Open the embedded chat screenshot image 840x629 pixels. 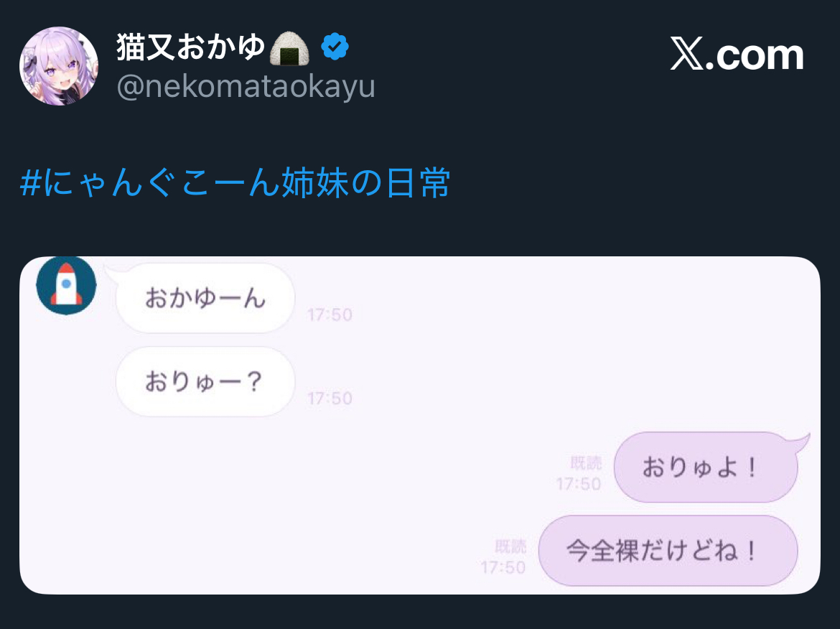420,425
